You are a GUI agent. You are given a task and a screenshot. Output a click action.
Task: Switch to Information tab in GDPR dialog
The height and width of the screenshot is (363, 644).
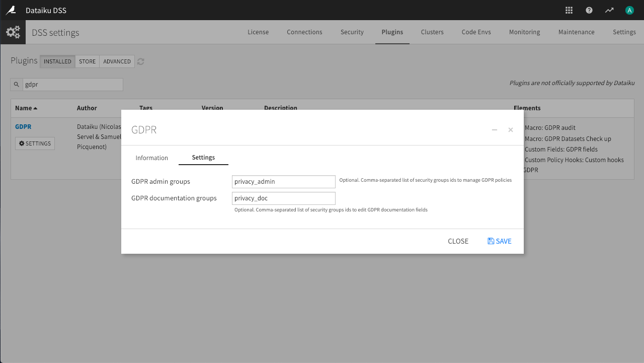pos(152,158)
